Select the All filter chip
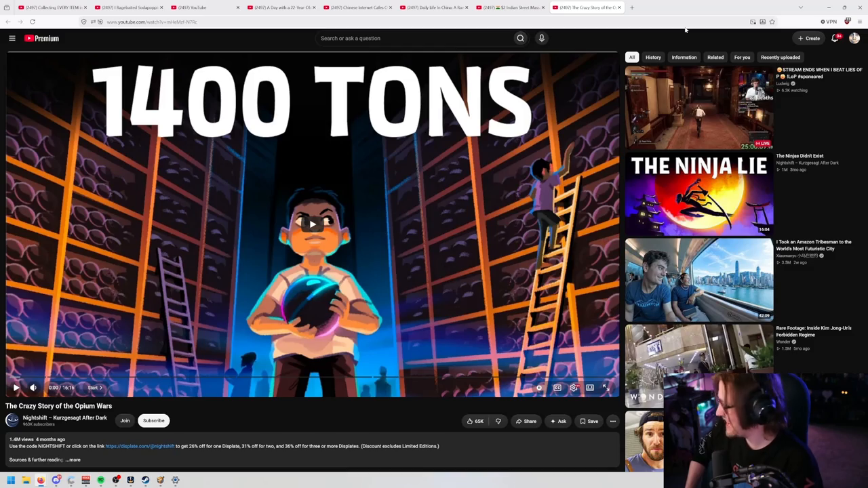868x488 pixels. [632, 58]
